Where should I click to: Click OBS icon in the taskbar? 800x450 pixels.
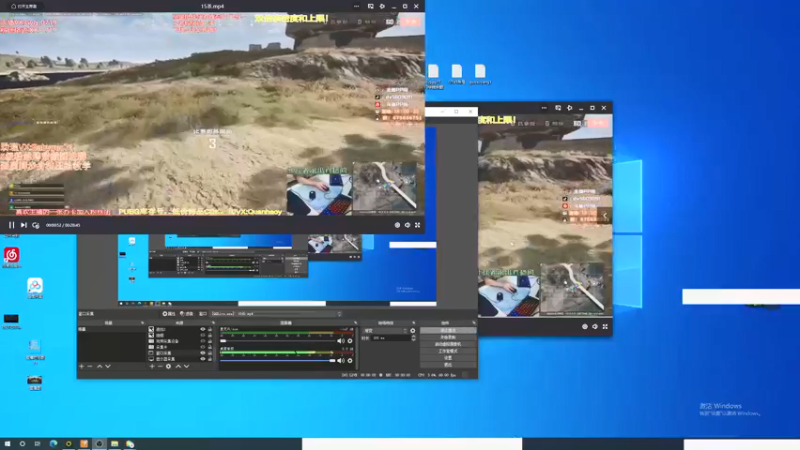click(99, 444)
